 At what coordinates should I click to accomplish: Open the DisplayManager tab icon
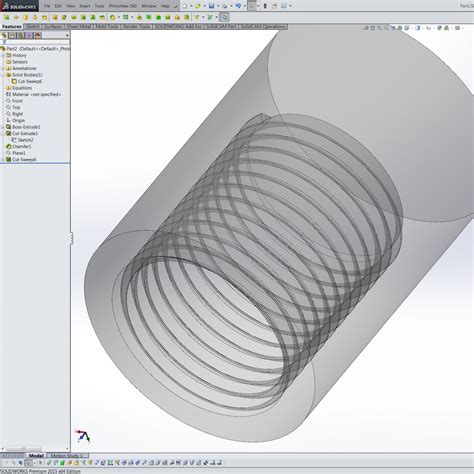[x=38, y=35]
